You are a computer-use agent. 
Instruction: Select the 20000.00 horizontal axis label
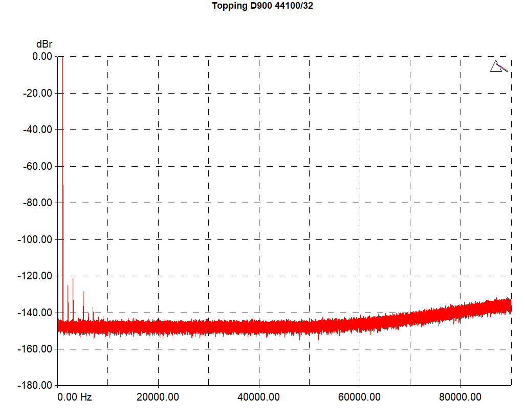coord(158,397)
